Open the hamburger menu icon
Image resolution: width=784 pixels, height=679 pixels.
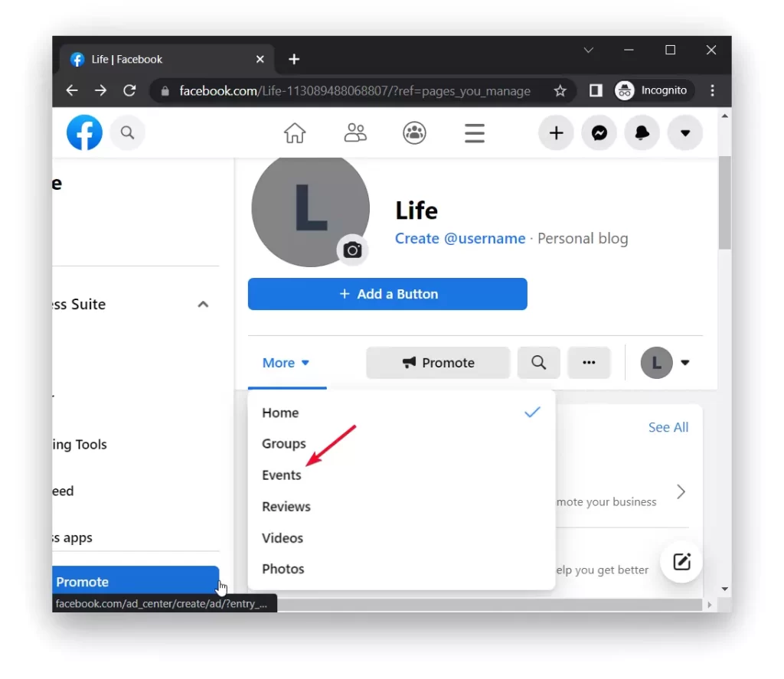pos(475,133)
